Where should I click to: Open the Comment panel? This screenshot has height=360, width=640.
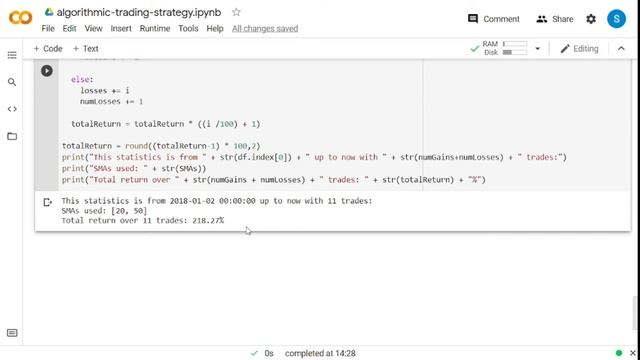click(x=494, y=19)
